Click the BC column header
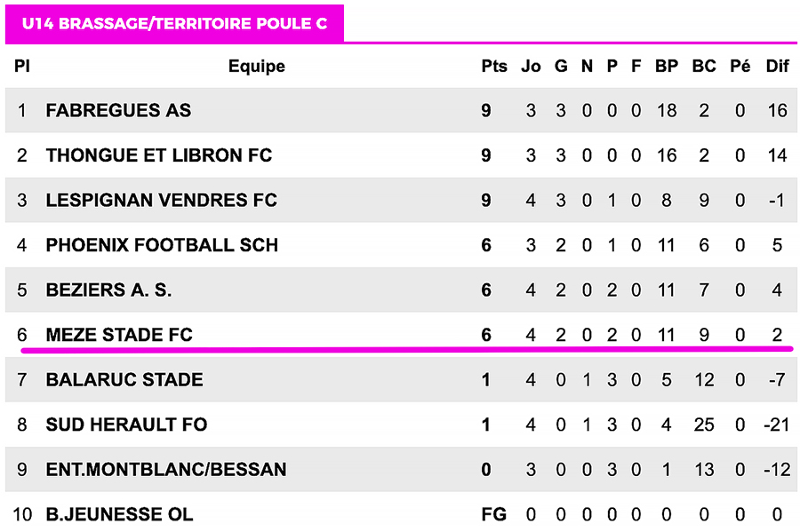 [x=703, y=67]
